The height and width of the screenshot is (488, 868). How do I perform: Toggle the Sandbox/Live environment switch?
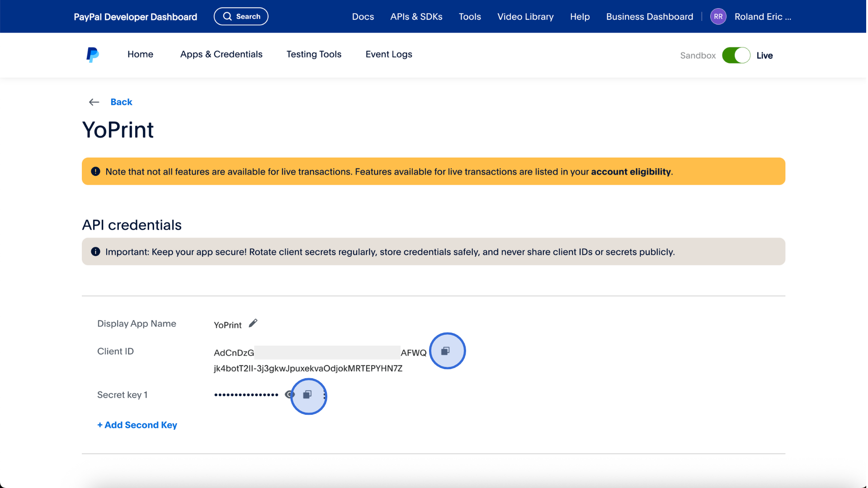736,55
